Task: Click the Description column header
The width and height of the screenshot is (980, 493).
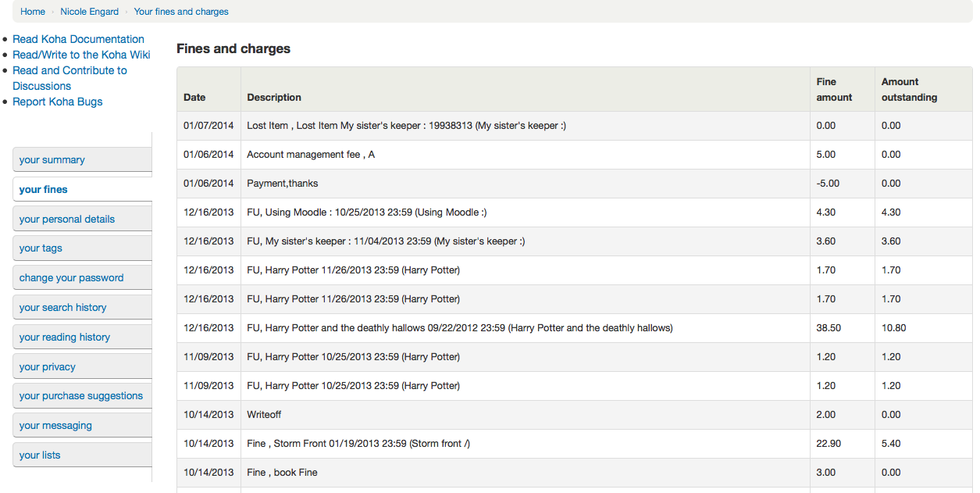Action: coord(274,98)
